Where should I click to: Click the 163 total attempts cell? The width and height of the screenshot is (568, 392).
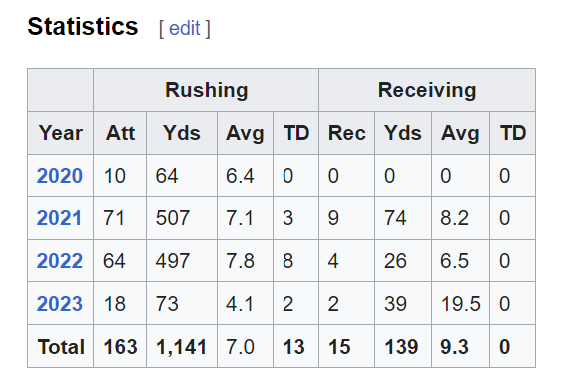[120, 347]
